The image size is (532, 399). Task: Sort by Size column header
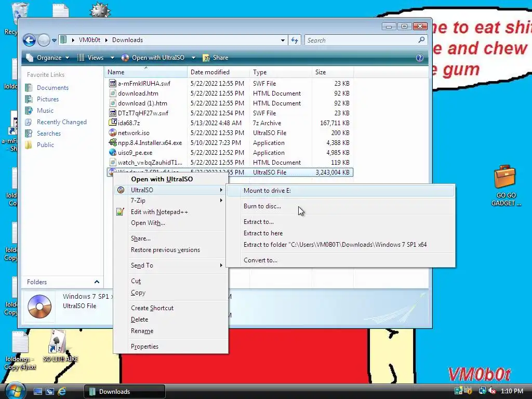point(332,72)
